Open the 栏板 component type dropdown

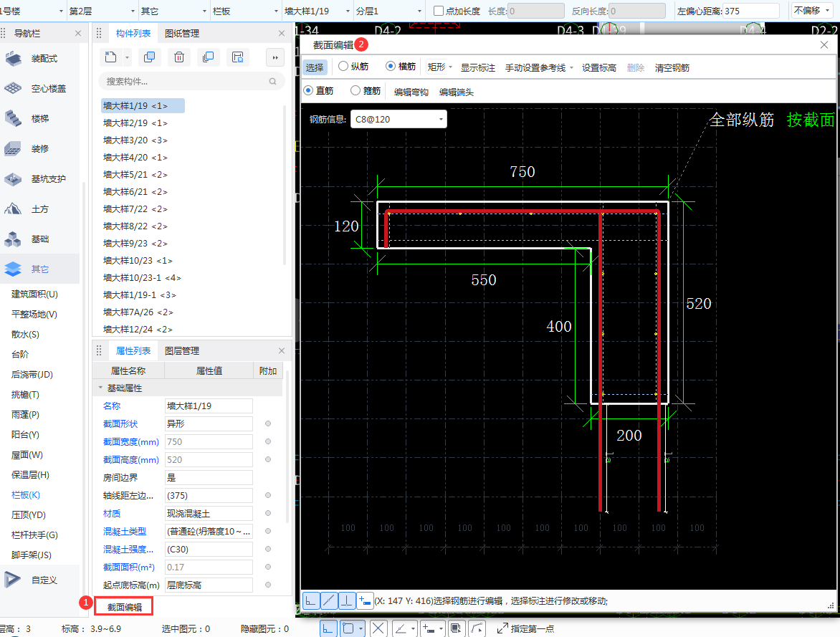click(245, 11)
